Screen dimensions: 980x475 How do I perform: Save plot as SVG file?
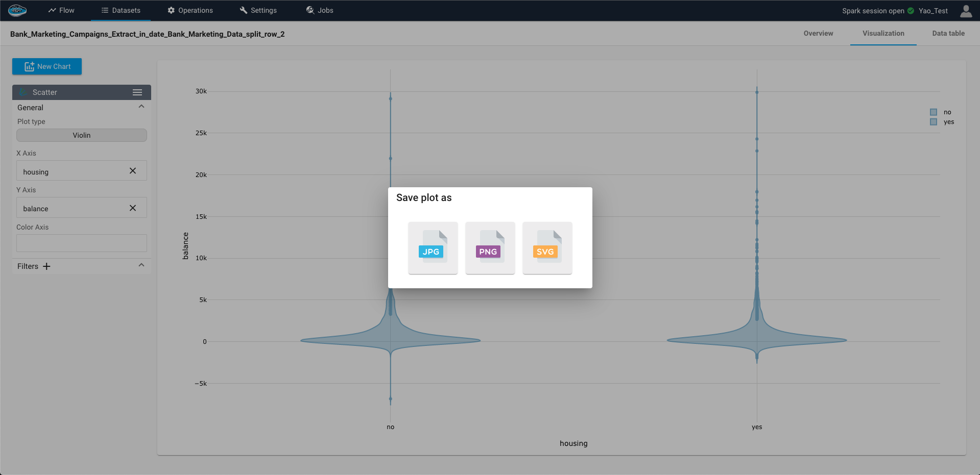point(547,248)
